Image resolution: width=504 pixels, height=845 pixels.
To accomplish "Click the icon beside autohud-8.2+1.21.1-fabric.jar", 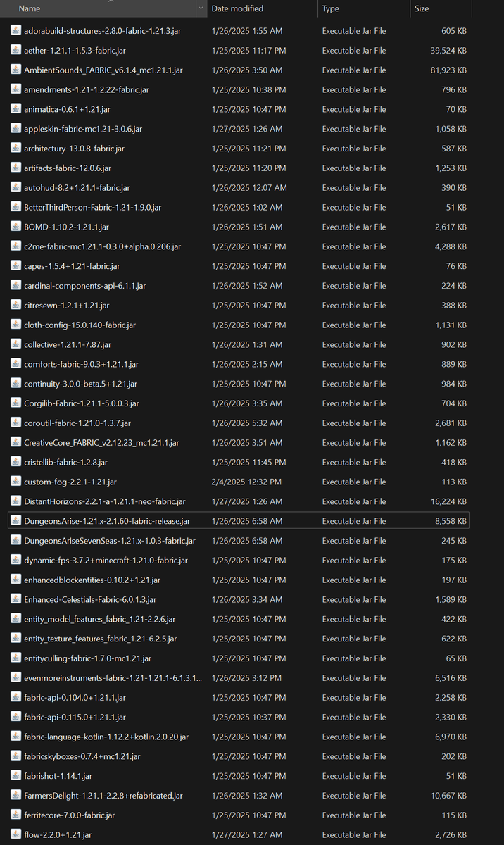I will click(x=16, y=188).
